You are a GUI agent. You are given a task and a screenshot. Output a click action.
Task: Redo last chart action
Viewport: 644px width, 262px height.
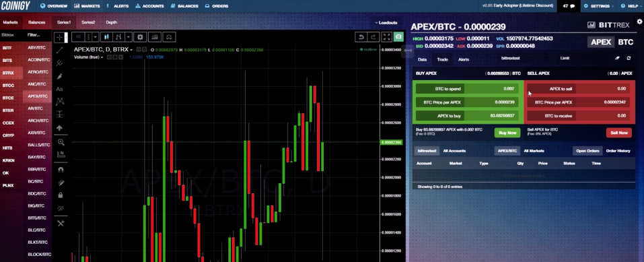click(x=373, y=37)
